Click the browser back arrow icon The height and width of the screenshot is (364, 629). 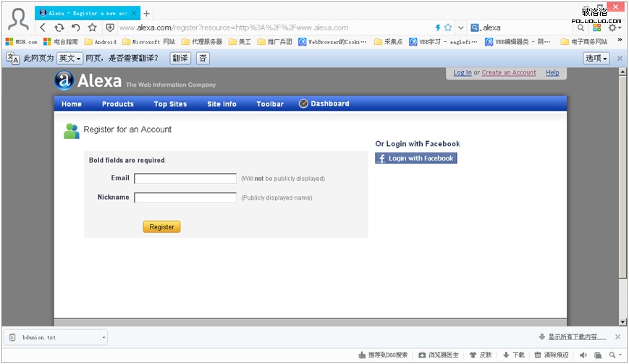43,27
